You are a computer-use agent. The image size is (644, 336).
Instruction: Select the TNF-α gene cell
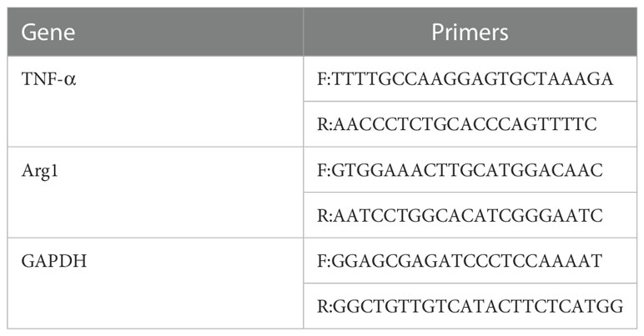click(155, 102)
